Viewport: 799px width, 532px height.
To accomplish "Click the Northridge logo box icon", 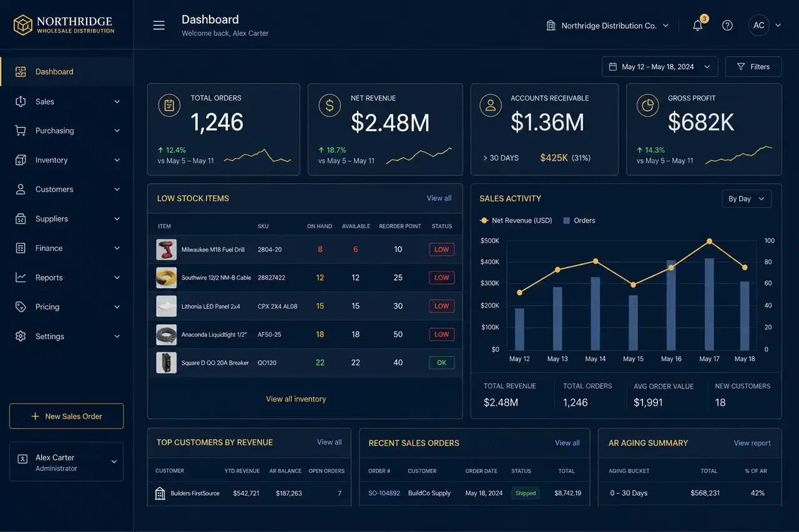I will [23, 25].
